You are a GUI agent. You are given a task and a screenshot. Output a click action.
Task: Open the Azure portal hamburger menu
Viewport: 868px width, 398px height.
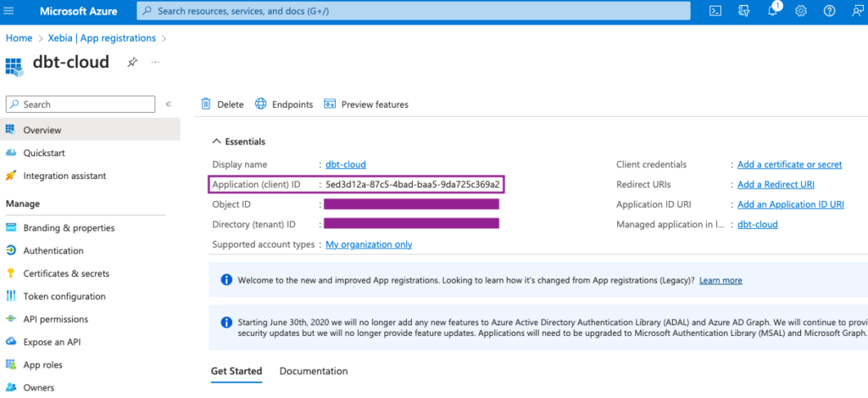8,10
